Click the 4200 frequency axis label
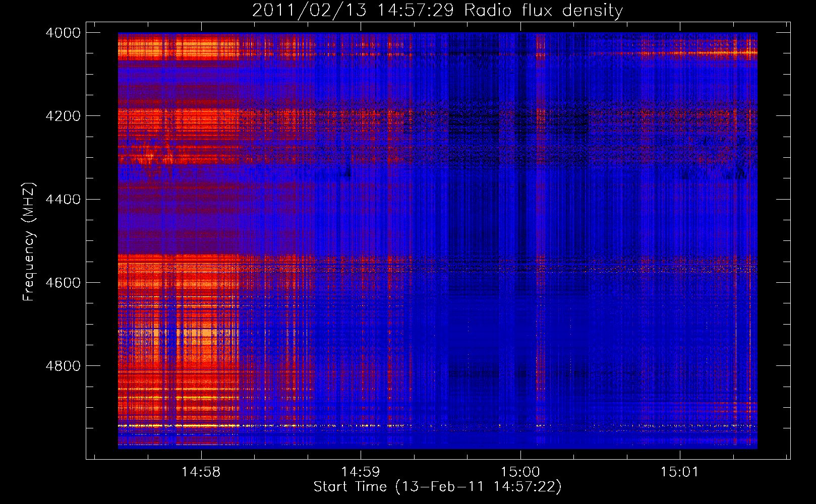 click(x=63, y=116)
